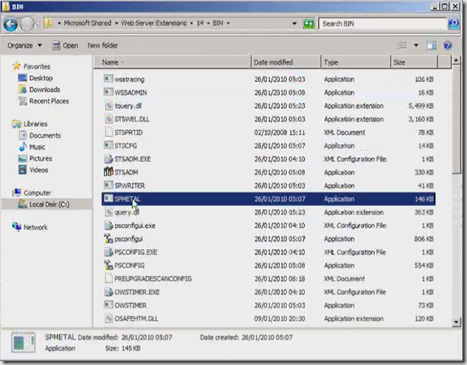Click in the Search BIN field
This screenshot has width=467, height=365.
click(383, 24)
